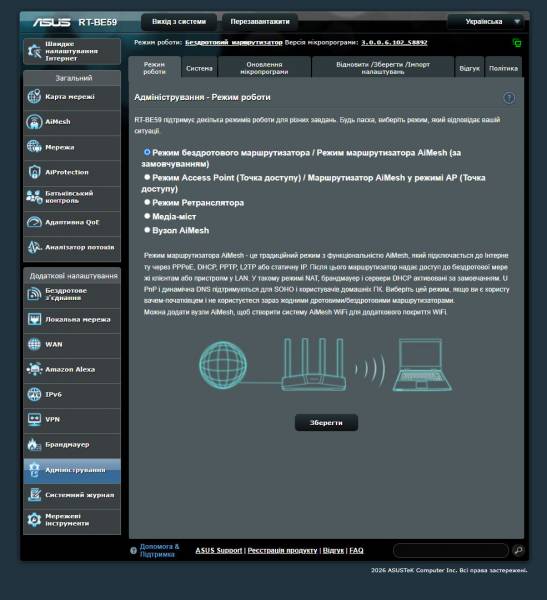
Task: Click the ASUS logo
Action: pyautogui.click(x=52, y=22)
